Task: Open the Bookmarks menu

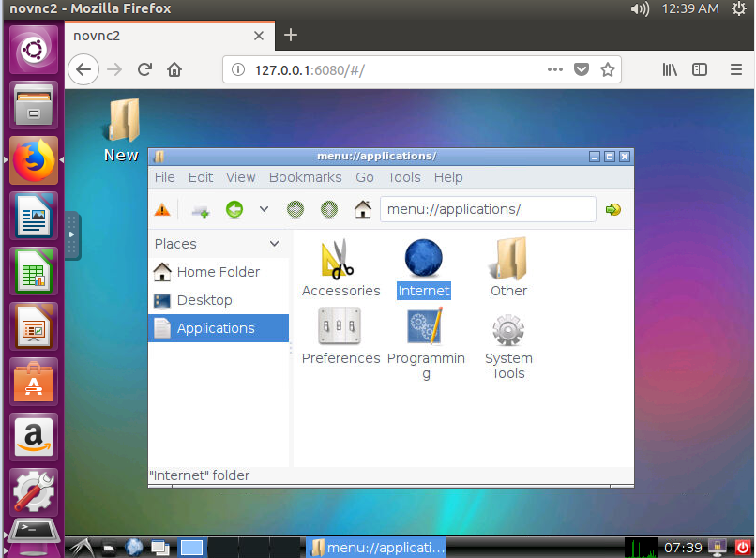Action: click(x=305, y=177)
